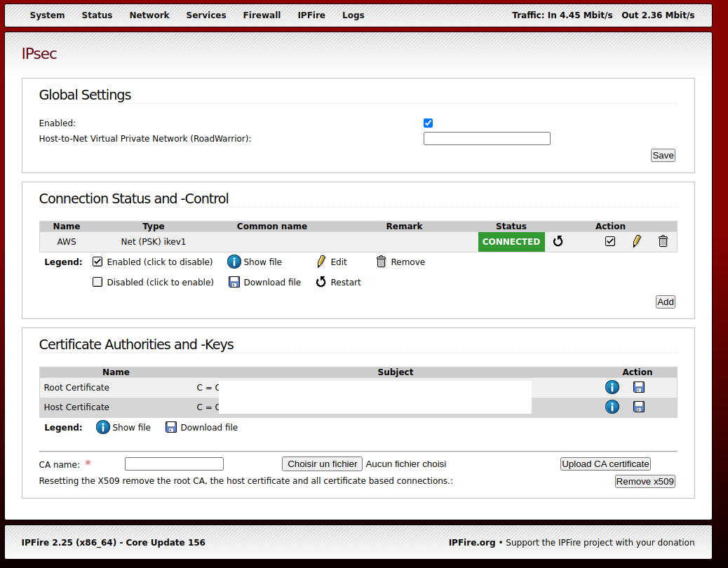The image size is (728, 568).
Task: Save the Global Settings
Action: [663, 156]
